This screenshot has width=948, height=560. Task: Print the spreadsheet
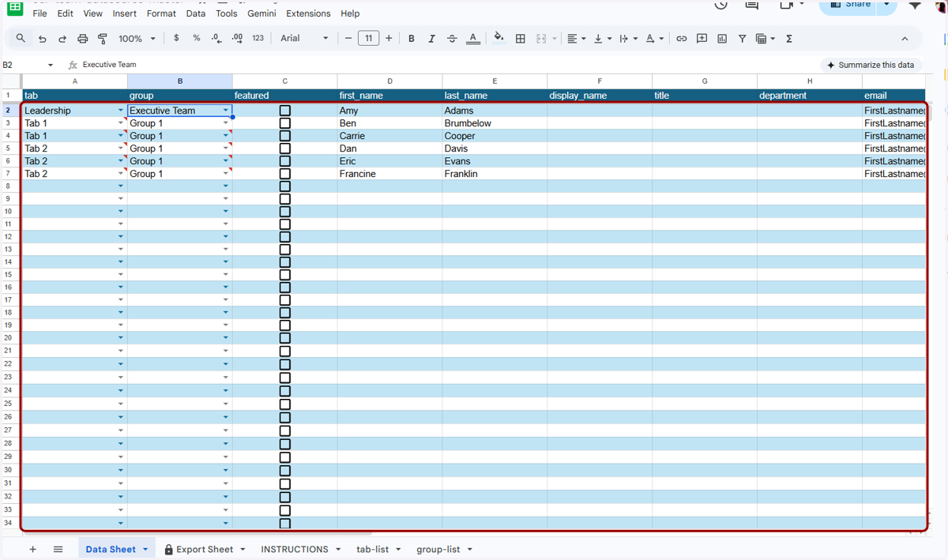coord(82,39)
